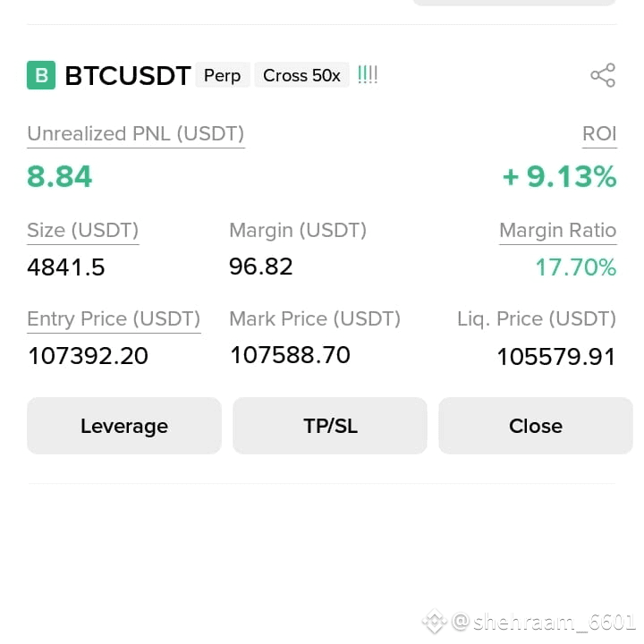Tap the 105579.91 liquidation price
Viewport: 644px width, 644px height.
pyautogui.click(x=556, y=357)
